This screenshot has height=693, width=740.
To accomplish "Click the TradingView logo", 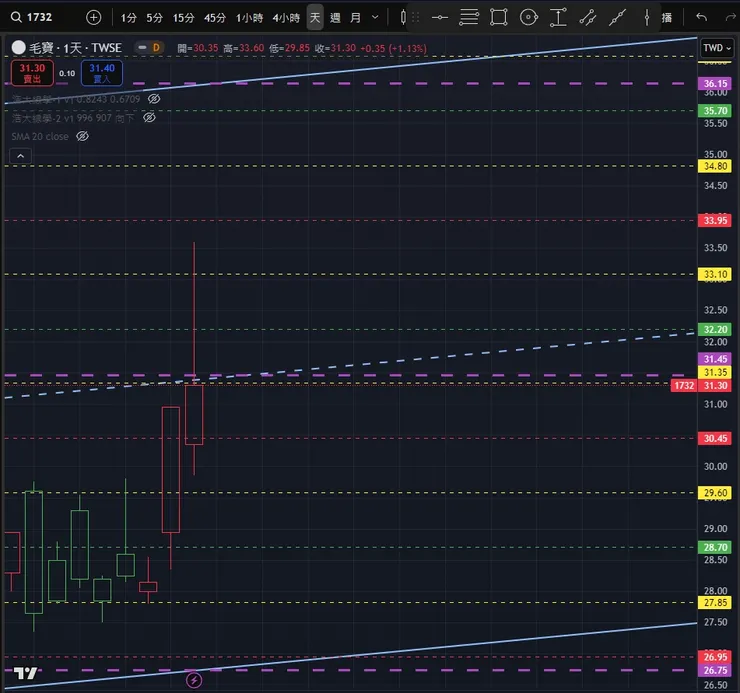I will [25, 673].
